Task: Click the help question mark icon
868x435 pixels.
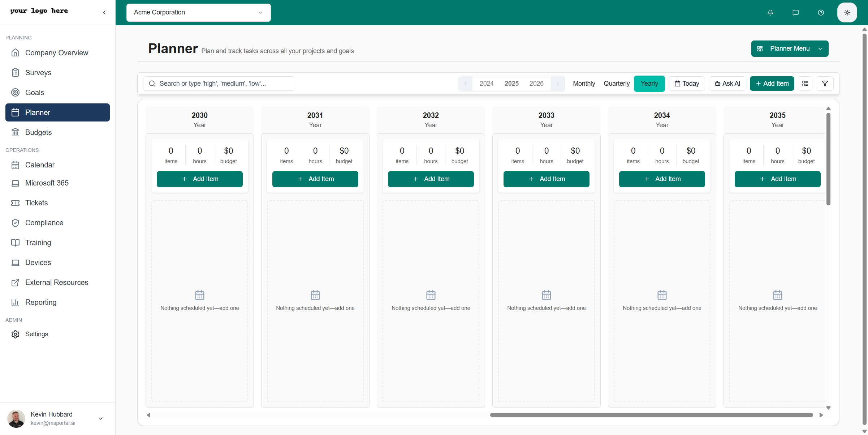Action: [821, 13]
